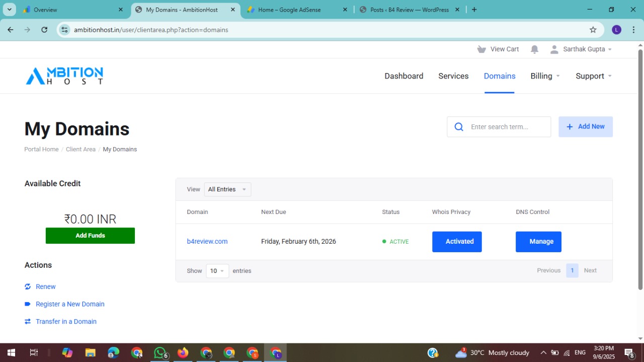Viewport: 644px width, 362px height.
Task: Click the Manage DNS button
Action: point(538,242)
